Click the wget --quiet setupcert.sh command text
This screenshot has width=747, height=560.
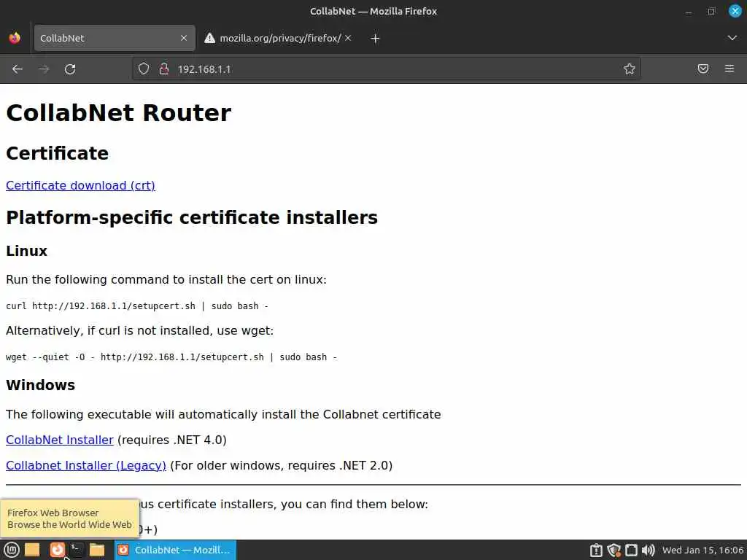pos(171,357)
